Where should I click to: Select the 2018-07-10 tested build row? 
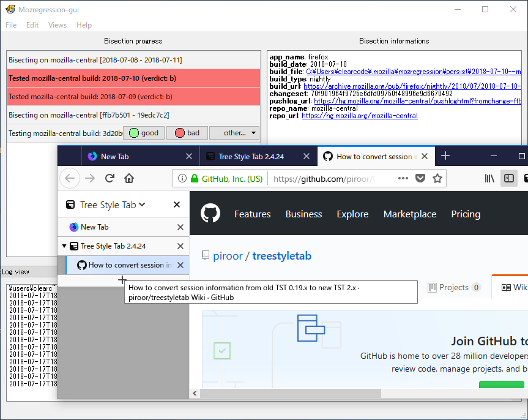tap(134, 78)
